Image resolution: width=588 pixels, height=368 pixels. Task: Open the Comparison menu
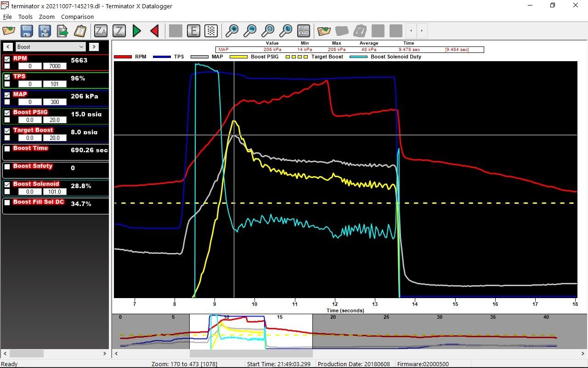coord(77,17)
